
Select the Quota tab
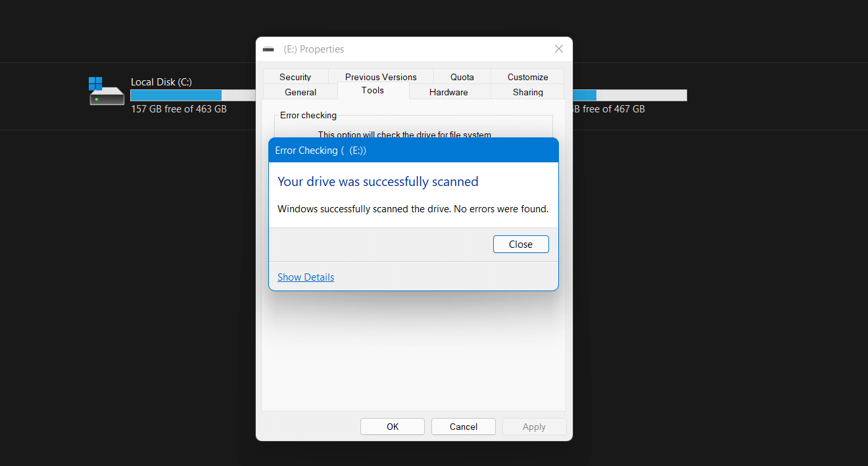pos(462,77)
